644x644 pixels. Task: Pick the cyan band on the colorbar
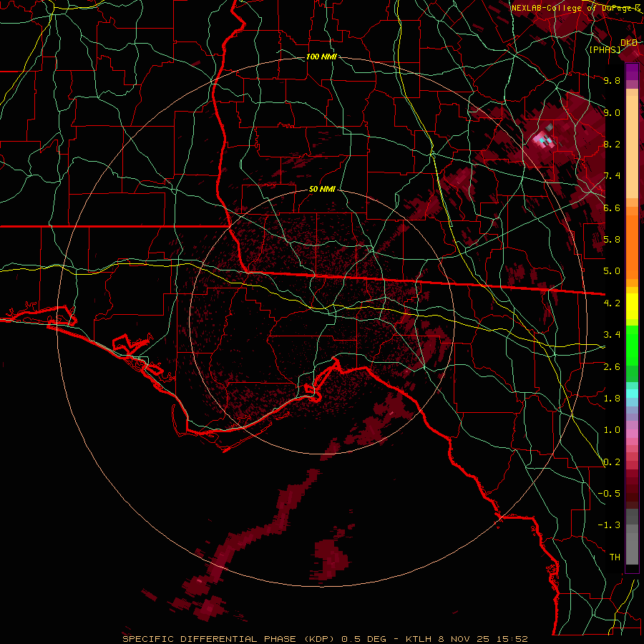click(x=632, y=394)
